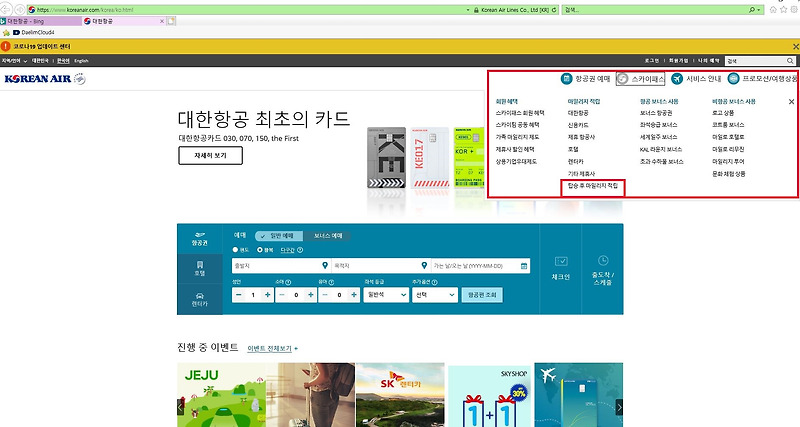This screenshot has width=800, height=427.
Task: Click the 자세히 보기 button
Action: (210, 156)
